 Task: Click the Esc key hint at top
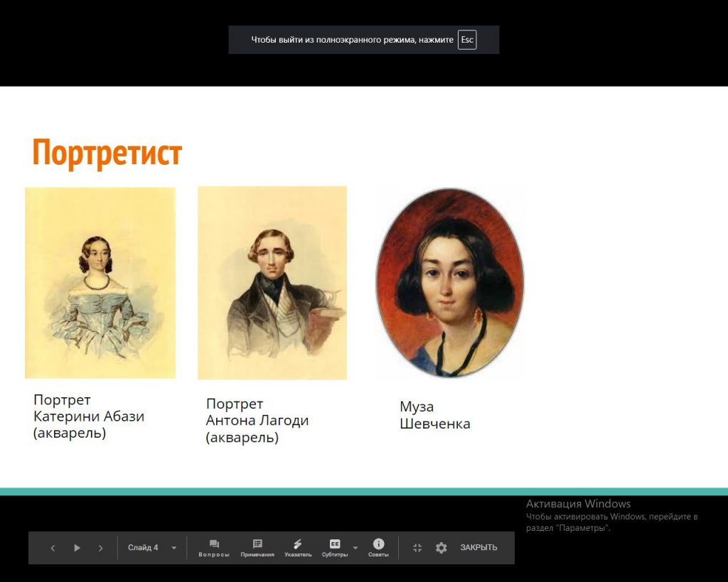pyautogui.click(x=467, y=40)
